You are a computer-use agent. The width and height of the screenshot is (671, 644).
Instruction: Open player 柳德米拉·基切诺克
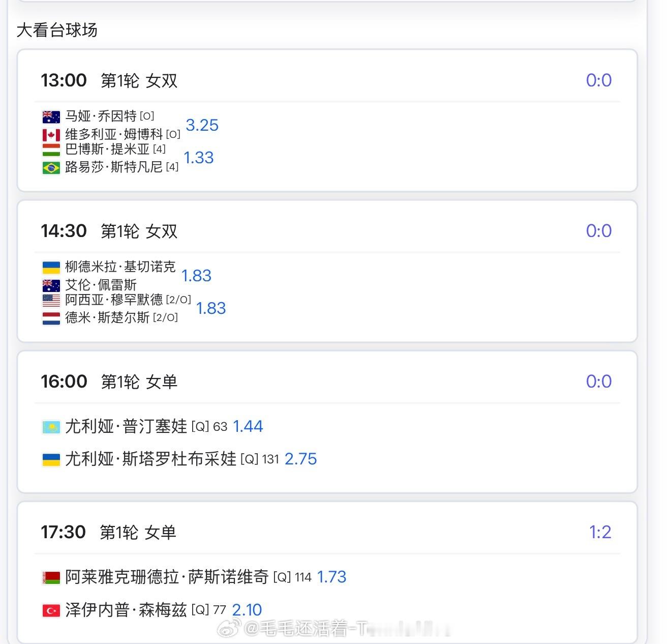tap(120, 267)
